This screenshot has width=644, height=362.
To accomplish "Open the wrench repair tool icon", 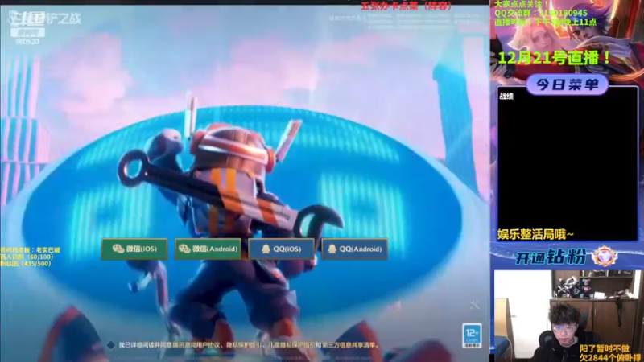I will (x=474, y=304).
